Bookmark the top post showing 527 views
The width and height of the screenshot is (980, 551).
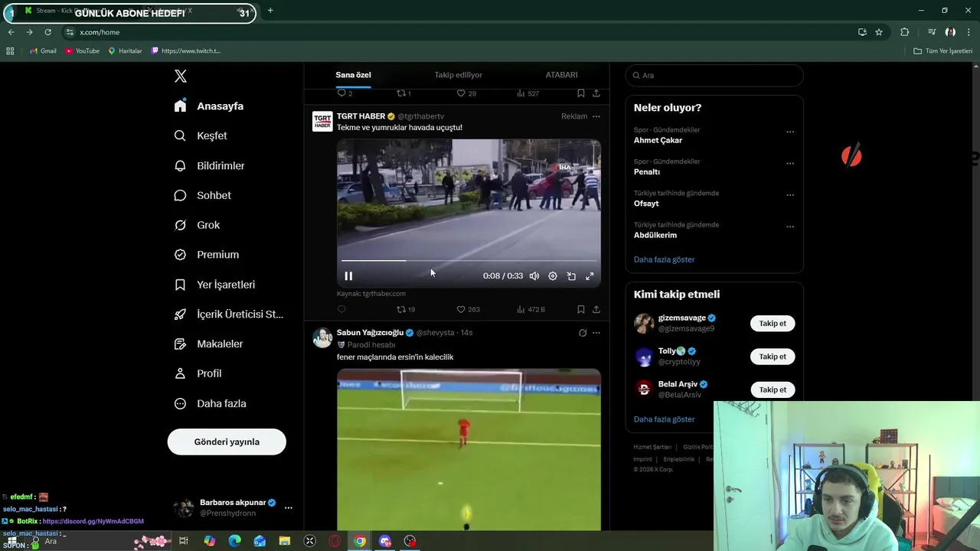581,93
